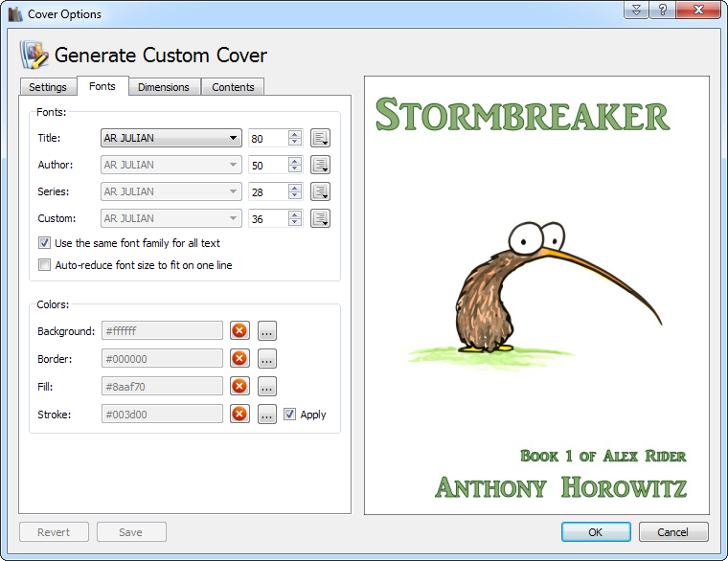The height and width of the screenshot is (561, 728).
Task: Click the help question mark title bar button
Action: pyautogui.click(x=663, y=10)
